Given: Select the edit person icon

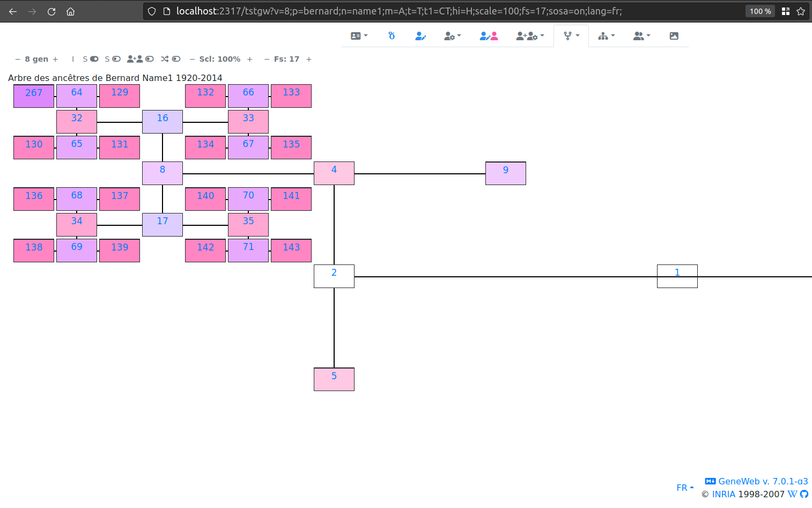Looking at the screenshot, I should tap(420, 35).
